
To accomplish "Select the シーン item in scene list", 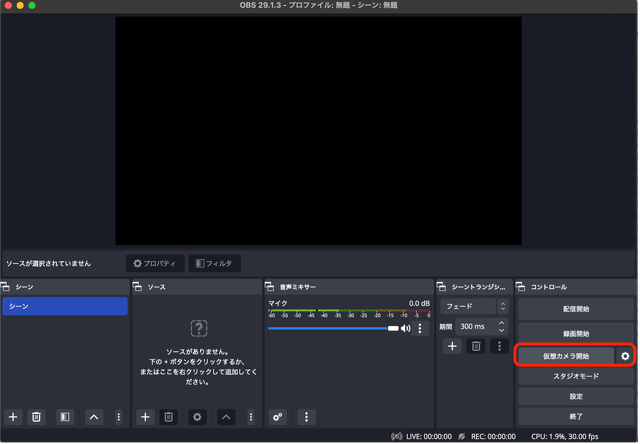I will 64,306.
